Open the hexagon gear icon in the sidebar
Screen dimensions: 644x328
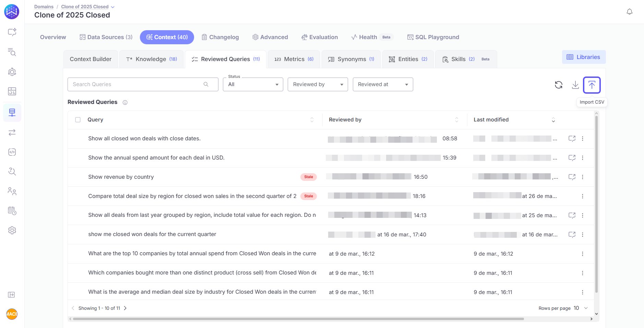pos(12,72)
